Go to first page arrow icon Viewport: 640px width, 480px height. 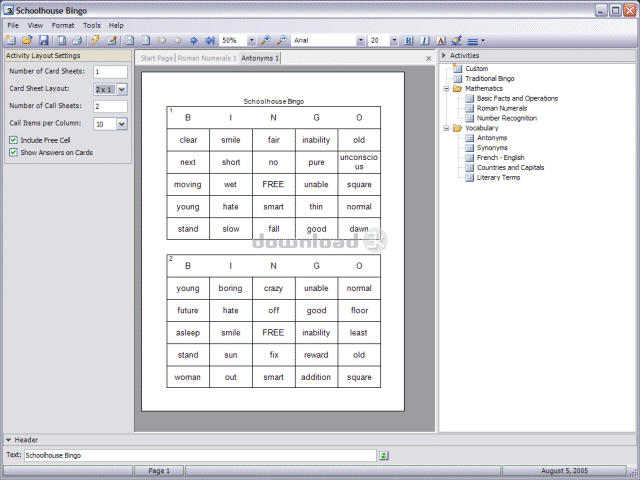click(x=162, y=40)
